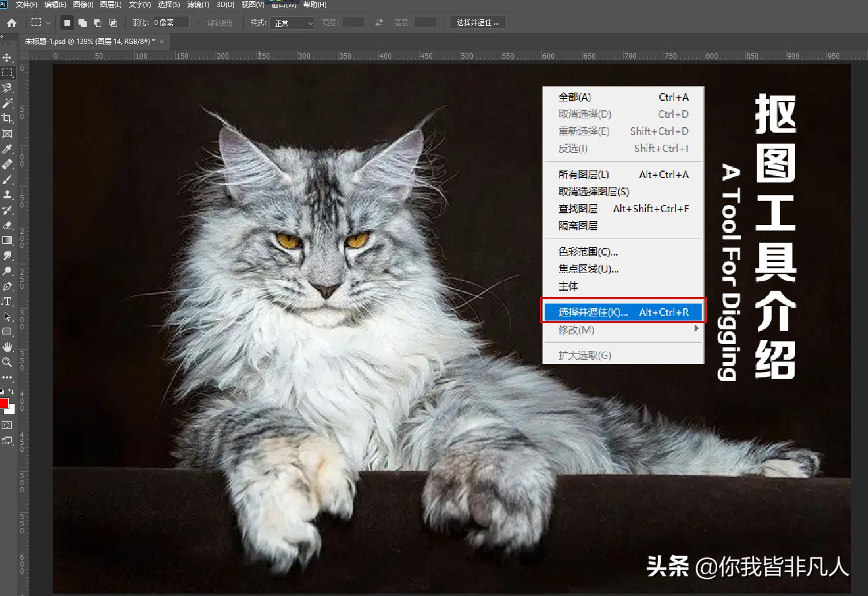Expand the marquee tool preset dropdown arrow

[x=49, y=22]
